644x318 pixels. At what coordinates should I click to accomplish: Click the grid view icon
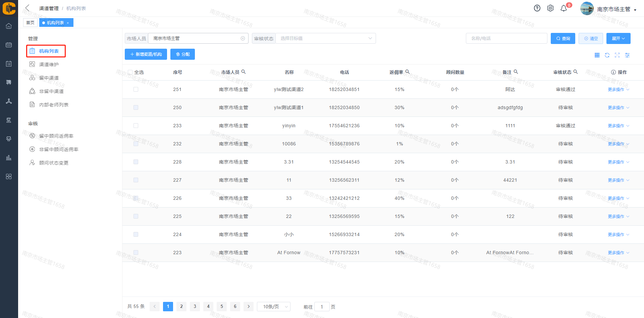[x=597, y=55]
